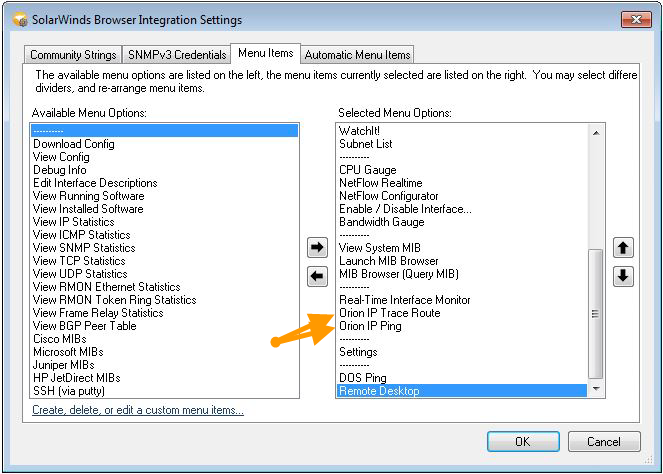This screenshot has width=663, height=474.
Task: Cancel the settings dialog
Action: coord(604,441)
